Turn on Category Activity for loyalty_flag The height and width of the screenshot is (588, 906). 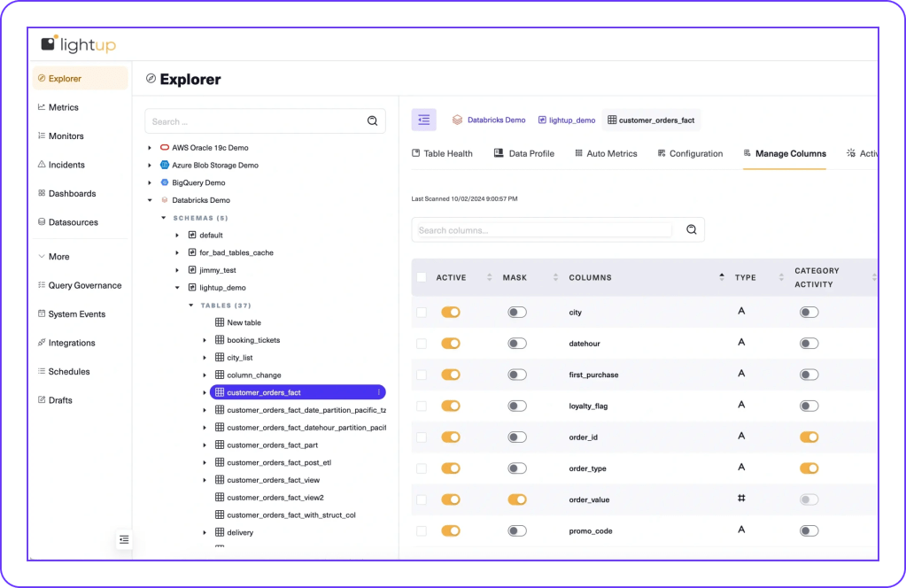pyautogui.click(x=809, y=406)
